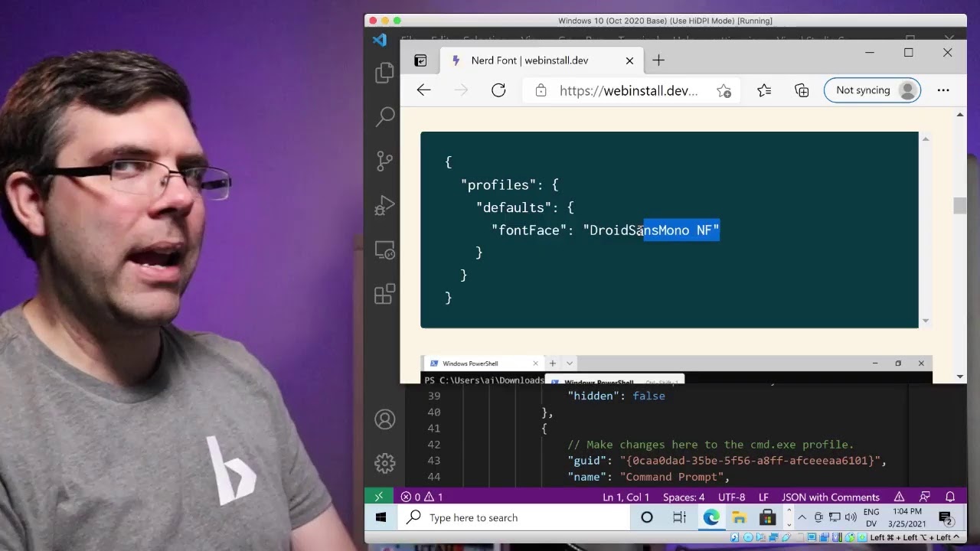Viewport: 980px width, 551px height.
Task: Open Action Center notifications
Action: coord(945,517)
